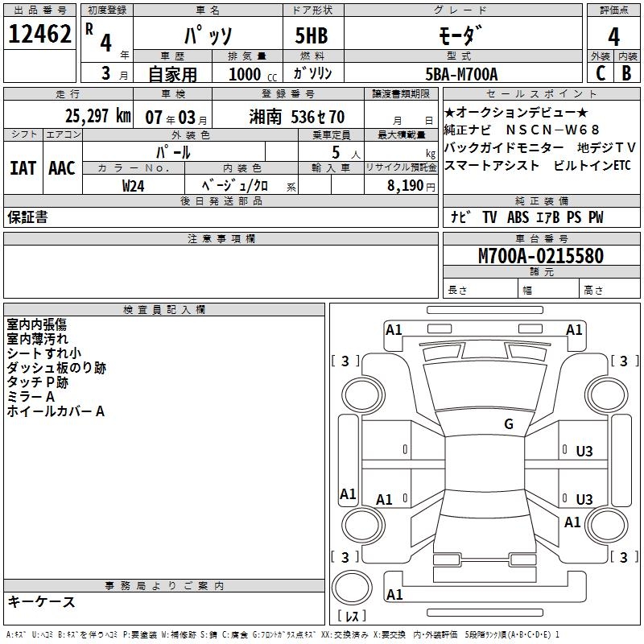644x644 pixels.
Task: Click the 高さ dimension field
Action: tap(610, 288)
